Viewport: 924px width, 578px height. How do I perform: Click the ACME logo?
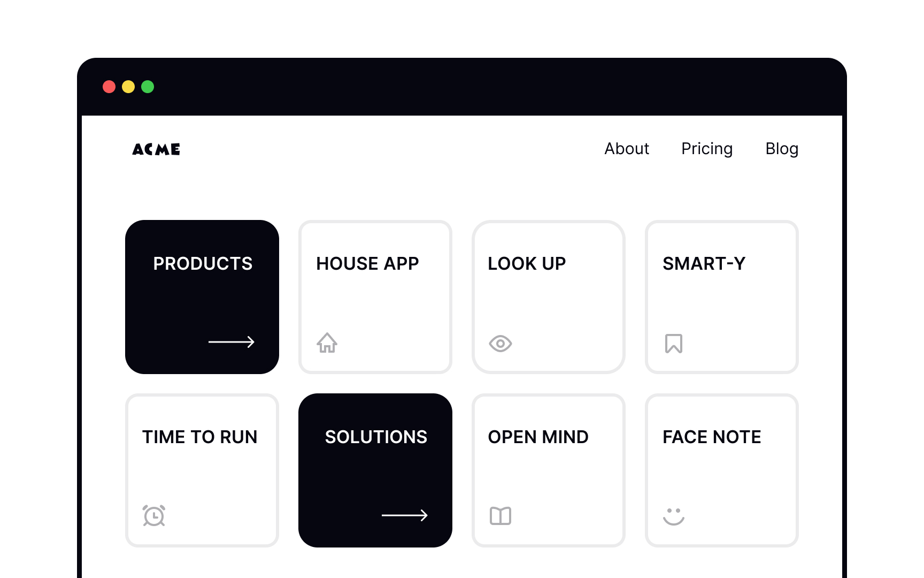156,149
